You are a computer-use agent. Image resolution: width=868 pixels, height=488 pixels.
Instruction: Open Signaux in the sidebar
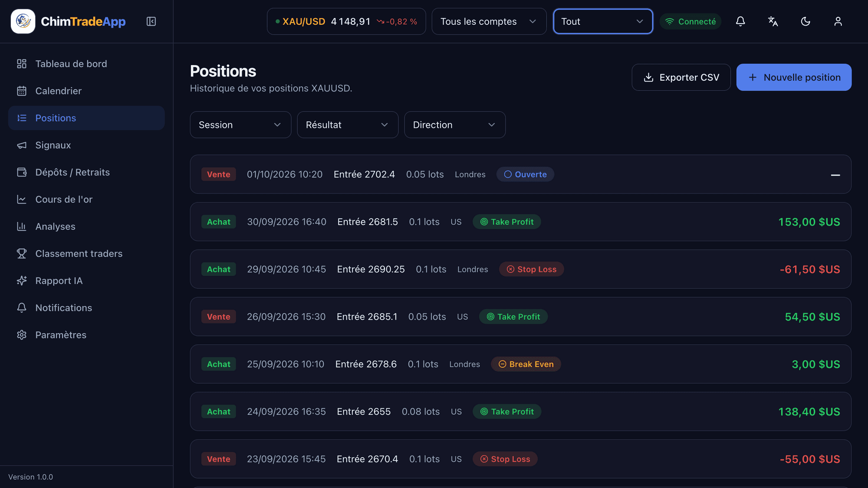pyautogui.click(x=86, y=145)
